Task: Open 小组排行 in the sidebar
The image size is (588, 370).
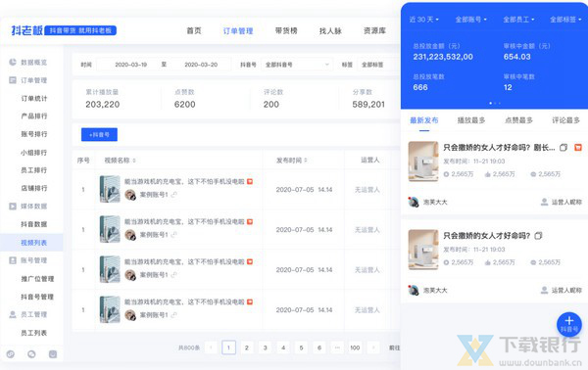Action: (34, 153)
